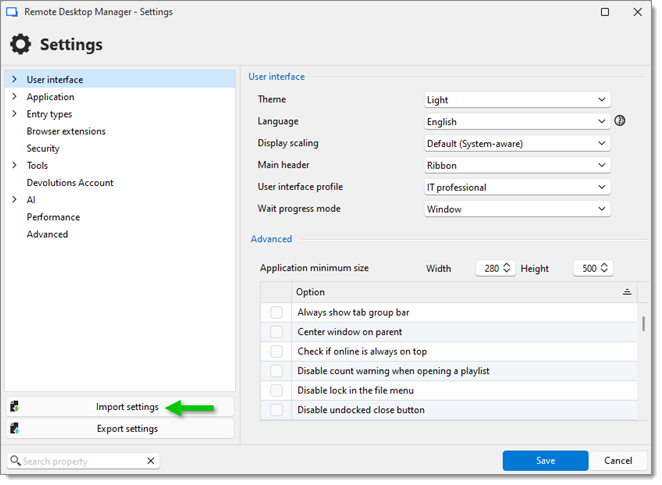Viewport: 662px width, 485px height.
Task: Expand the Entry types tree node
Action: 14,114
